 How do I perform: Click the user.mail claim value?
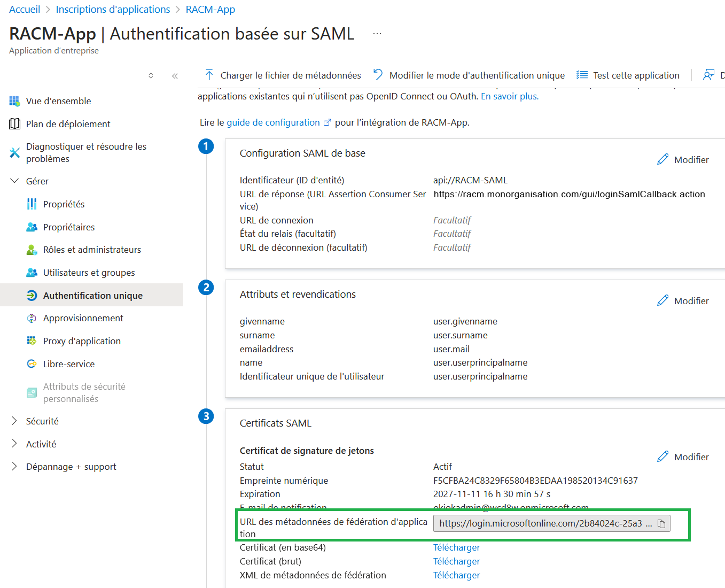click(451, 349)
